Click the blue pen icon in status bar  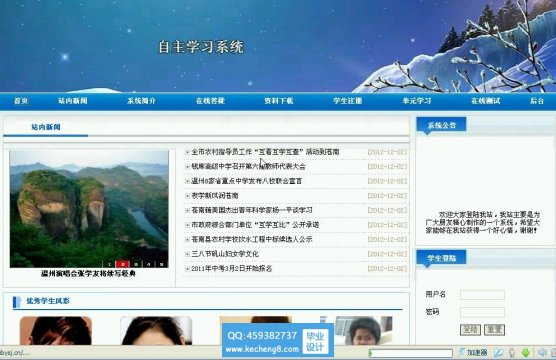click(x=499, y=353)
